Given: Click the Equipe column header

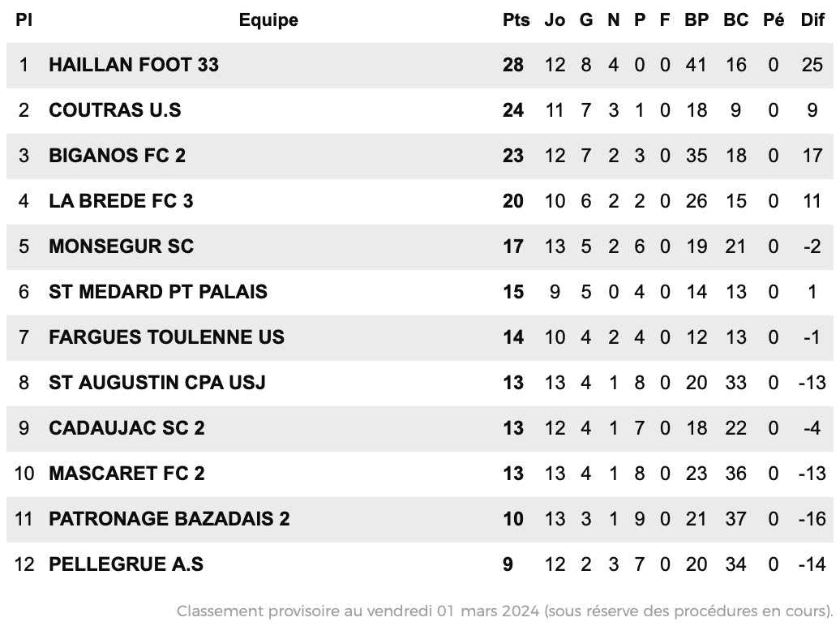Looking at the screenshot, I should (x=268, y=20).
